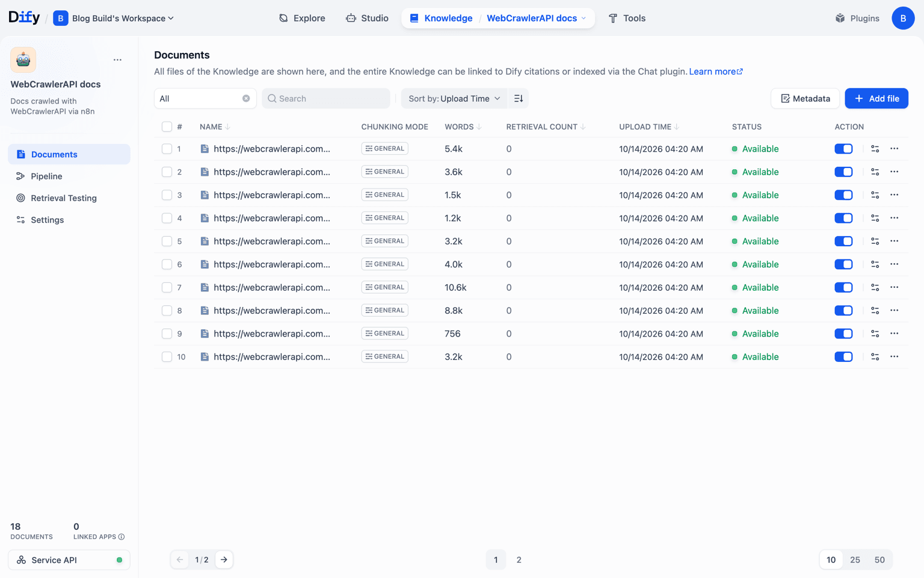Viewport: 924px width, 578px height.
Task: Set page size to 25
Action: coord(855,560)
